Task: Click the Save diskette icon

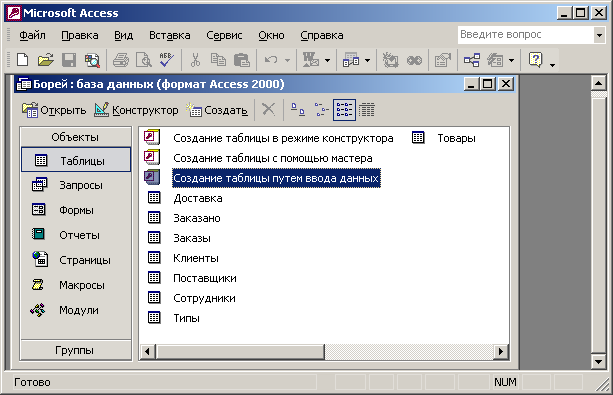Action: coord(69,60)
